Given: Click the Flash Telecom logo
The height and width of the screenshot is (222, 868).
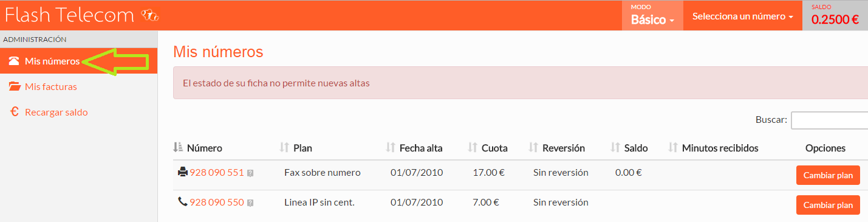Looking at the screenshot, I should (x=83, y=15).
